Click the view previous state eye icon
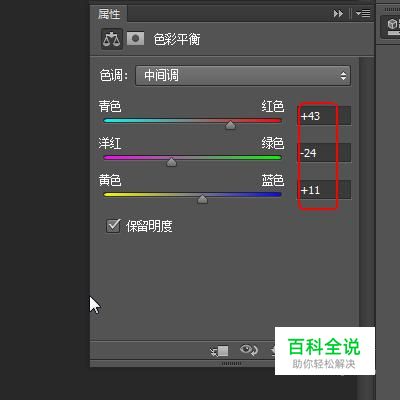 point(249,350)
